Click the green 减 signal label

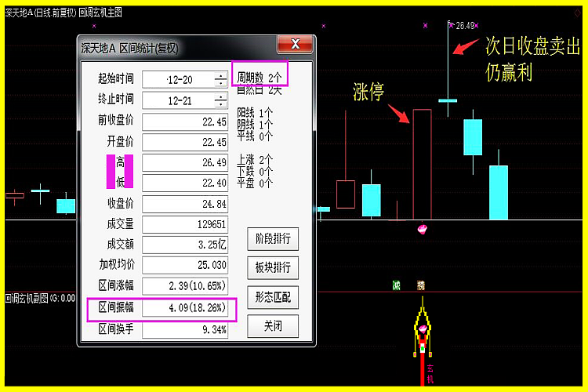coord(397,285)
